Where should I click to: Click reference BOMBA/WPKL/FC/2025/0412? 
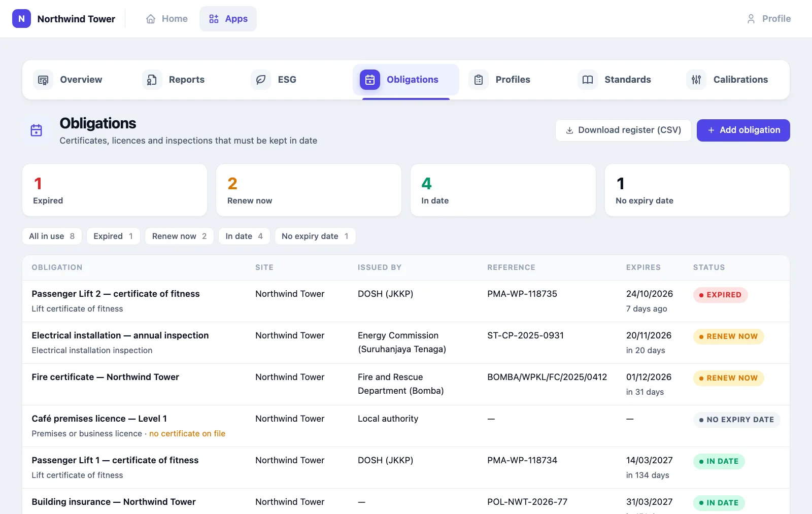(547, 377)
